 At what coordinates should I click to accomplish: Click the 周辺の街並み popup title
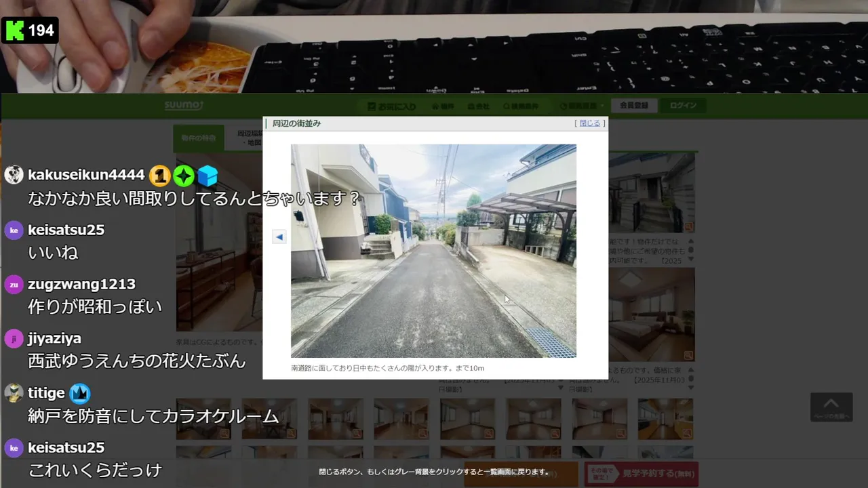pyautogui.click(x=296, y=123)
